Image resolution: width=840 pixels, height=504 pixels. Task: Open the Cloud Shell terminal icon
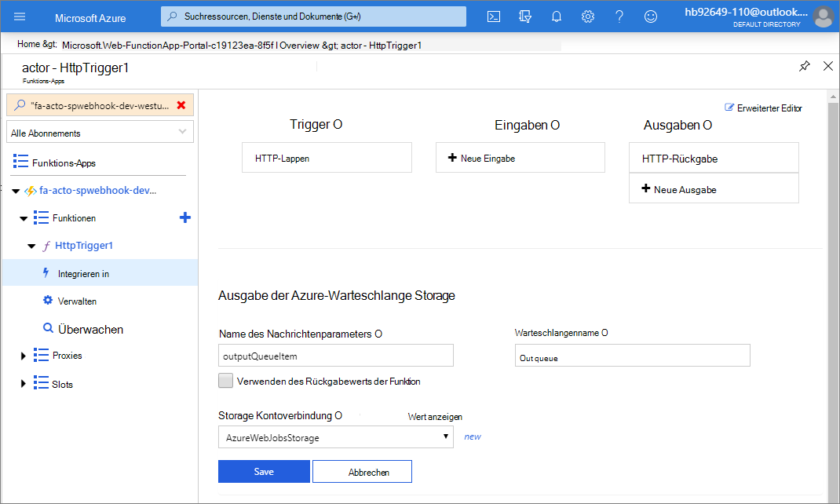(x=493, y=16)
